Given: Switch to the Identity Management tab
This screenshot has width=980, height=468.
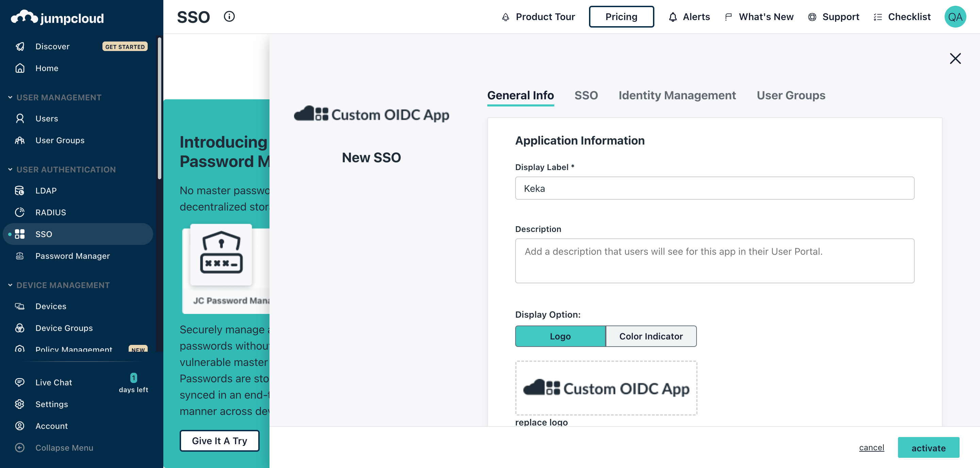Looking at the screenshot, I should [677, 96].
